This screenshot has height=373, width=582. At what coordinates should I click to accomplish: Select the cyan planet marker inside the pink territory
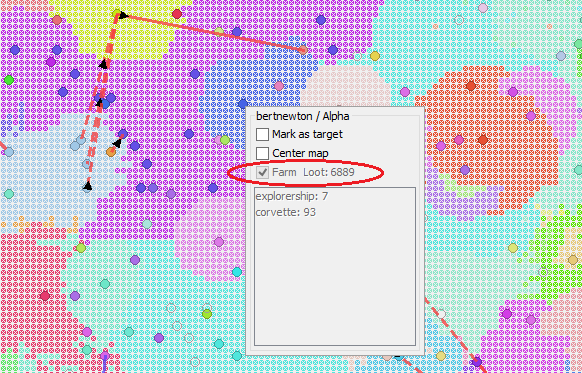[237, 272]
